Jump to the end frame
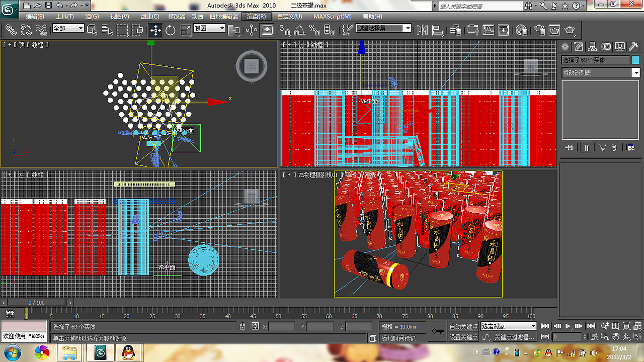Screen dimensions: 644x362 click(x=591, y=326)
